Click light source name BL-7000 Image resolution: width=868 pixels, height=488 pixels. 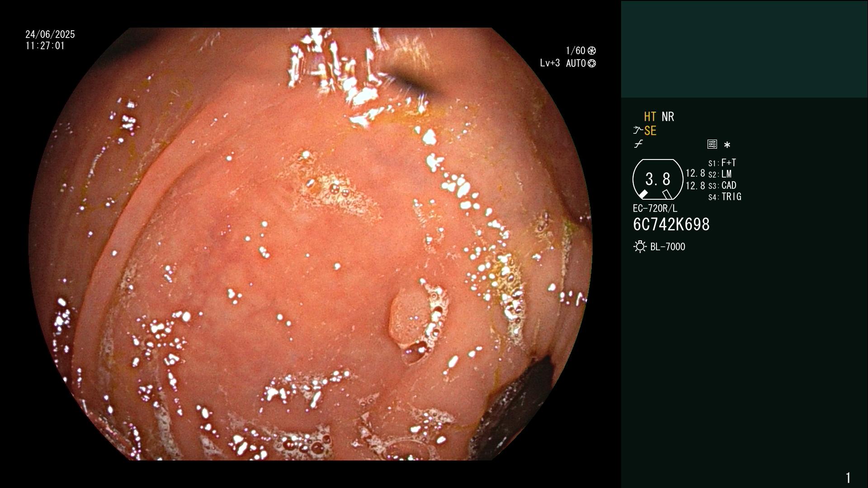coord(668,247)
